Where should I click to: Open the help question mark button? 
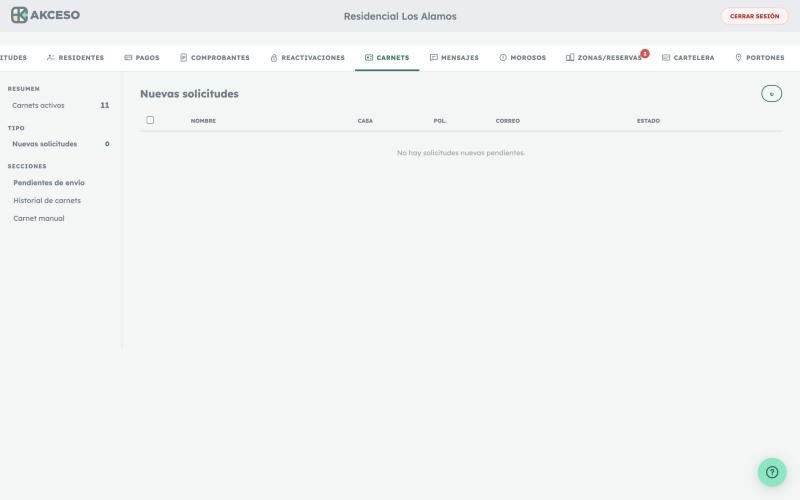click(772, 472)
